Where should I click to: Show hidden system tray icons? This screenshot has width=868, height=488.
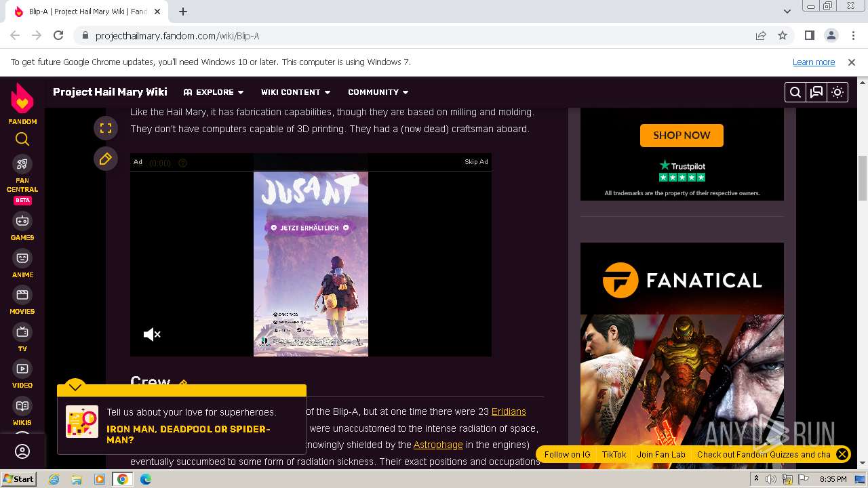pyautogui.click(x=756, y=479)
